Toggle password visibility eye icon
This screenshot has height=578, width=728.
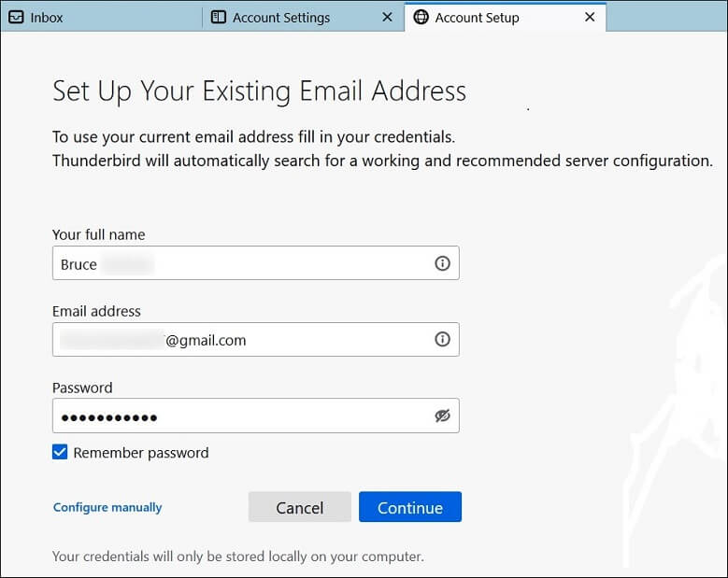tap(442, 416)
